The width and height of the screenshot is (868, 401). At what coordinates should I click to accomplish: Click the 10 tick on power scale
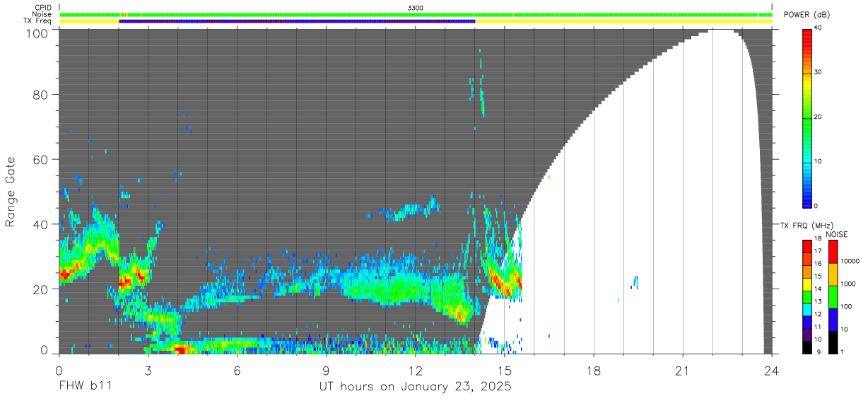[819, 162]
